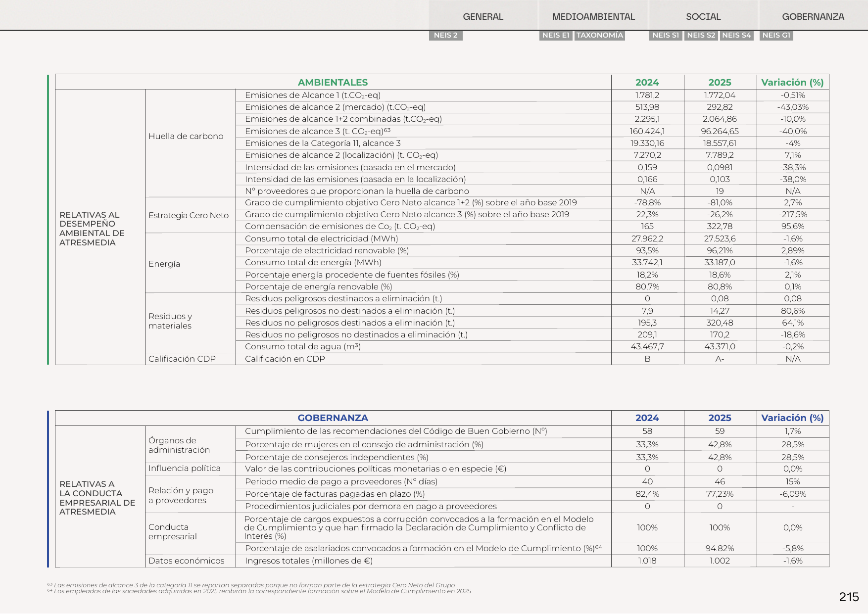The width and height of the screenshot is (868, 614).
Task: Select the GOBERNANZA table heading
Action: click(x=333, y=418)
